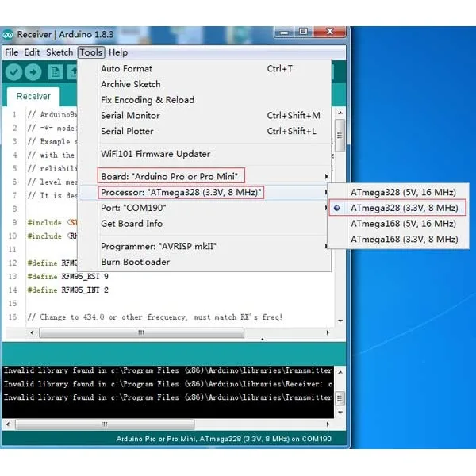Screen dimensions: 476x476
Task: Open the Serial Plotter
Action: 205,131
